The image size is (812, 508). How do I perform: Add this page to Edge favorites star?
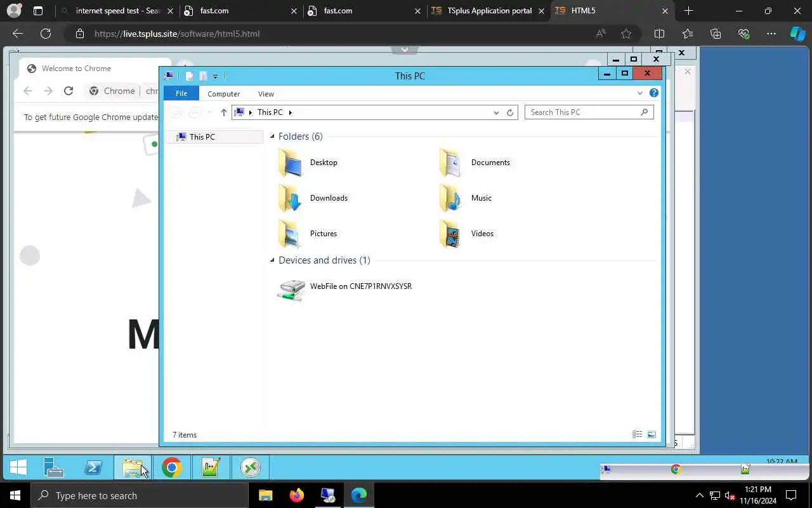(x=626, y=34)
